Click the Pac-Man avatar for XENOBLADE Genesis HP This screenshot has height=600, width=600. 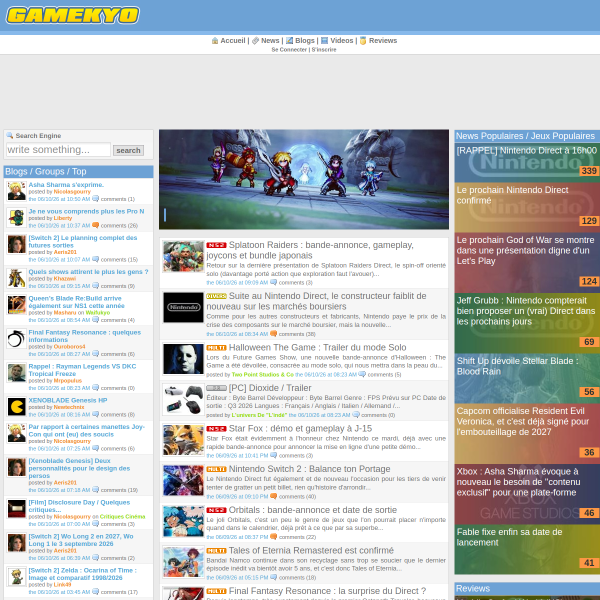16,406
